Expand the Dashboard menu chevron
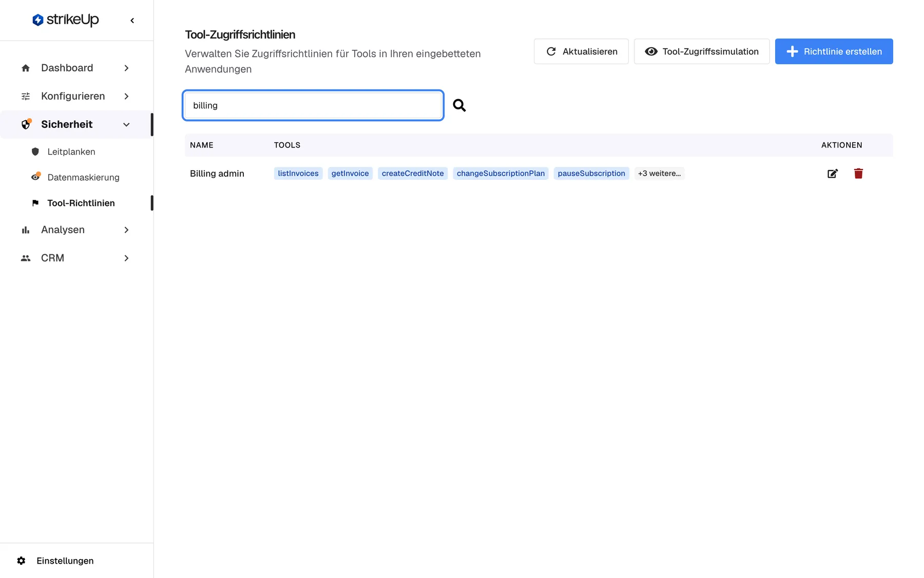This screenshot has width=924, height=578. [126, 68]
